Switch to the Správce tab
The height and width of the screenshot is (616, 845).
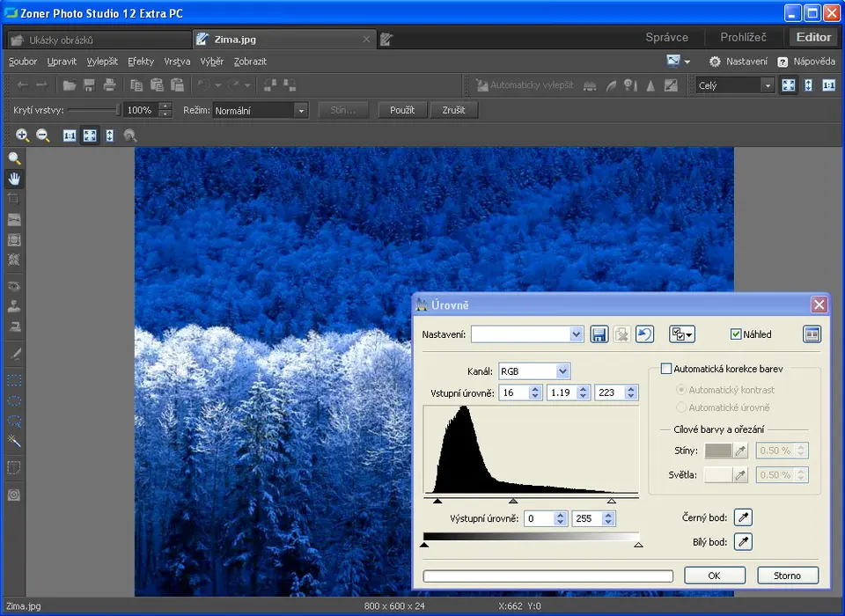pos(666,37)
